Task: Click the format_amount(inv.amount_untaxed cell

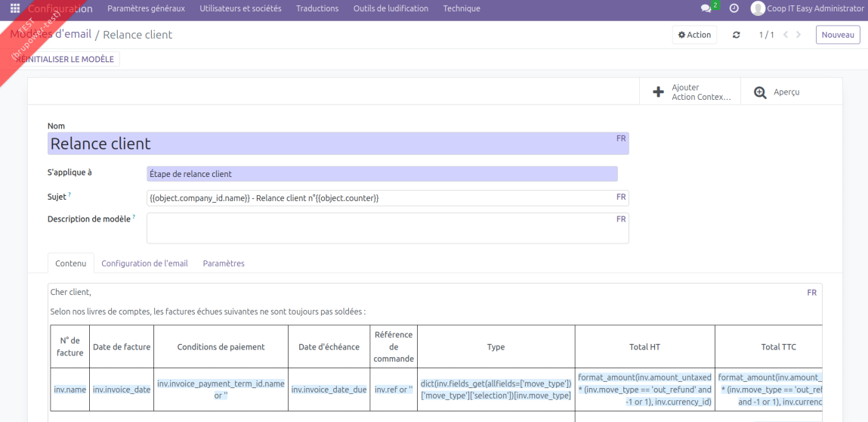Action: click(645, 389)
